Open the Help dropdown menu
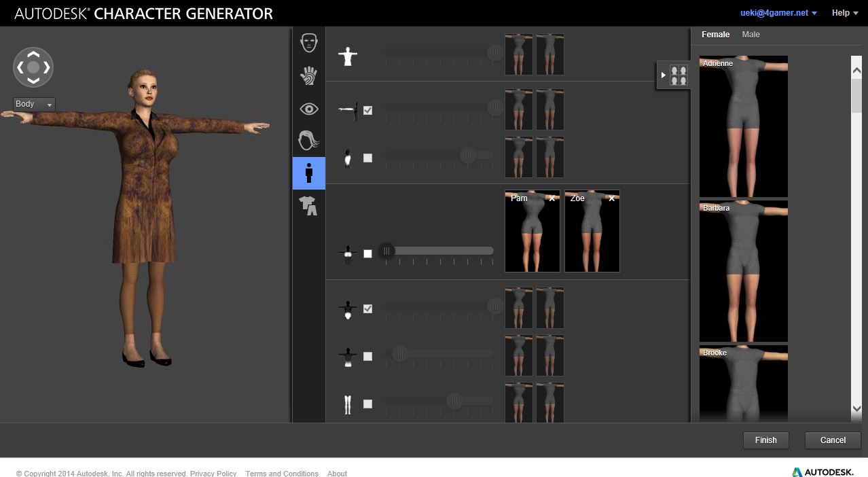The height and width of the screenshot is (477, 868). click(x=845, y=13)
